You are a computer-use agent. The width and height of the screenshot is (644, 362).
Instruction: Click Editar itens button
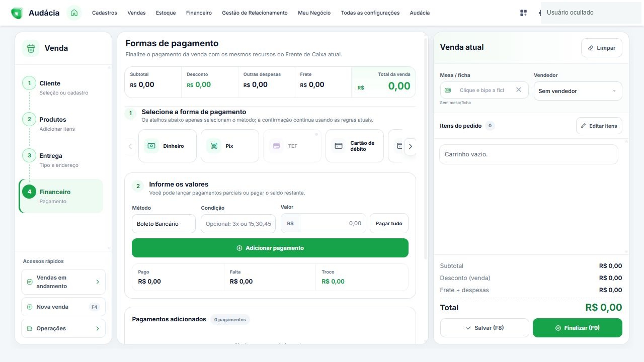(x=599, y=126)
